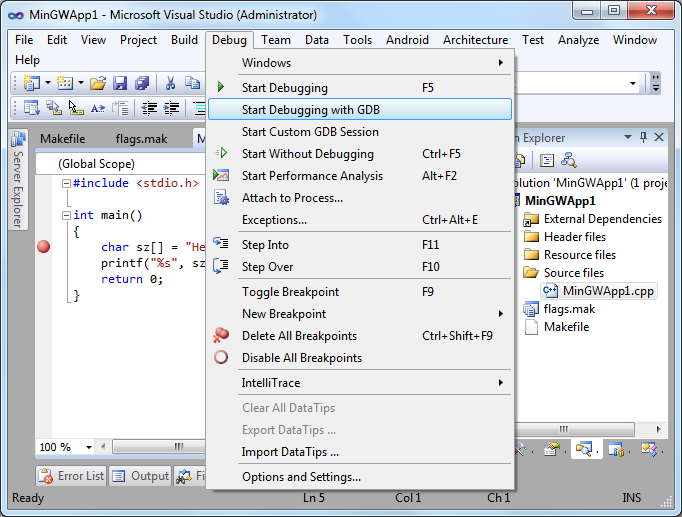Click the rightmost Resource View tab icon

point(649,449)
